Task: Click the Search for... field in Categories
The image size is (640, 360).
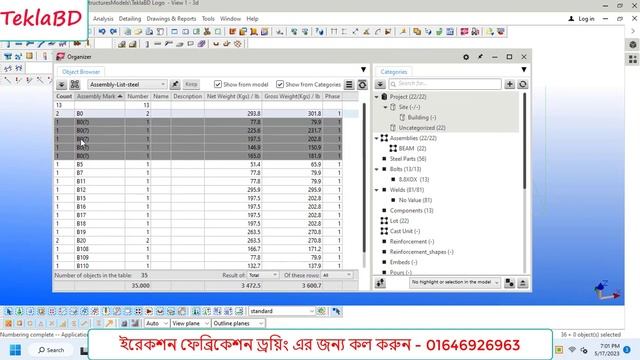Action: point(444,84)
